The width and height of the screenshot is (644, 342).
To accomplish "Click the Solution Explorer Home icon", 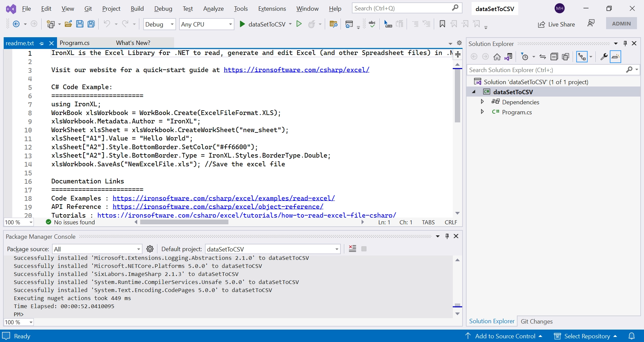I will pyautogui.click(x=497, y=57).
